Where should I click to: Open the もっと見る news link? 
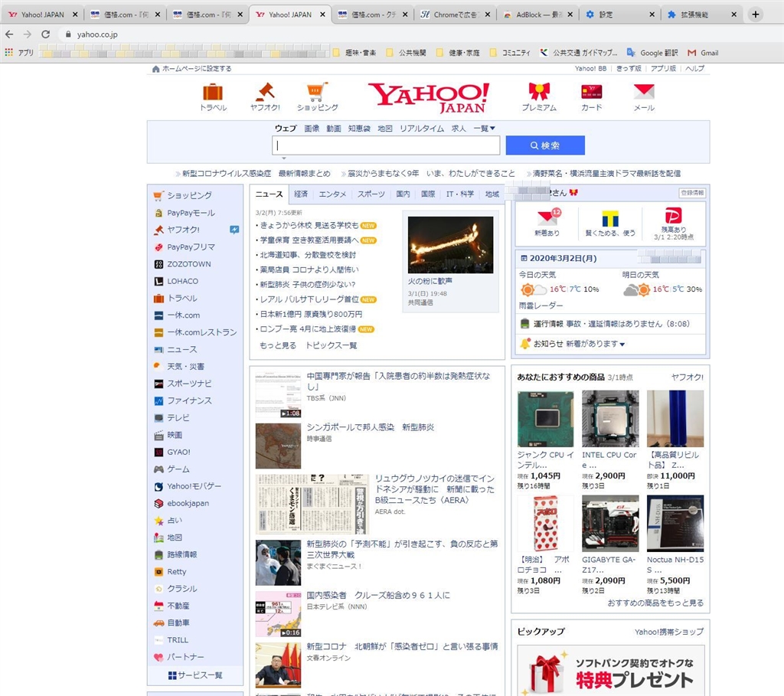tap(278, 345)
